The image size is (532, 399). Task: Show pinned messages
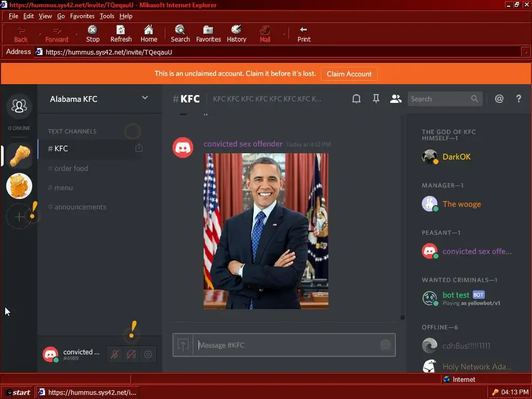[376, 99]
